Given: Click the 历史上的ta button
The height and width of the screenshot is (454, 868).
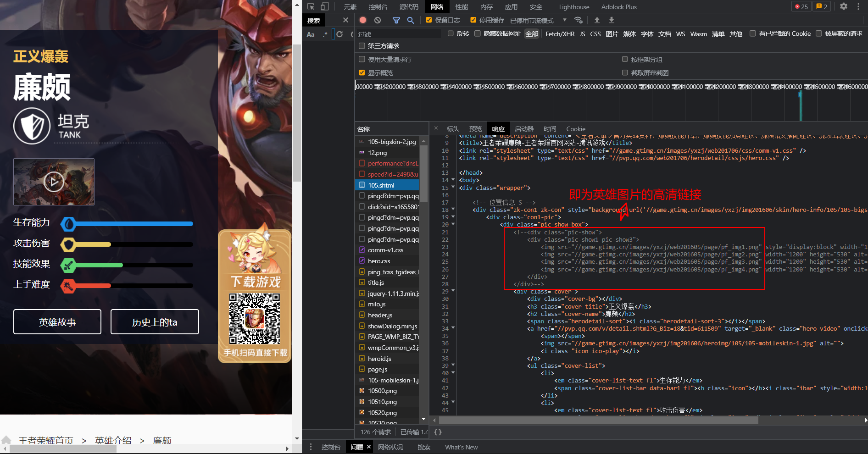Looking at the screenshot, I should pos(155,322).
